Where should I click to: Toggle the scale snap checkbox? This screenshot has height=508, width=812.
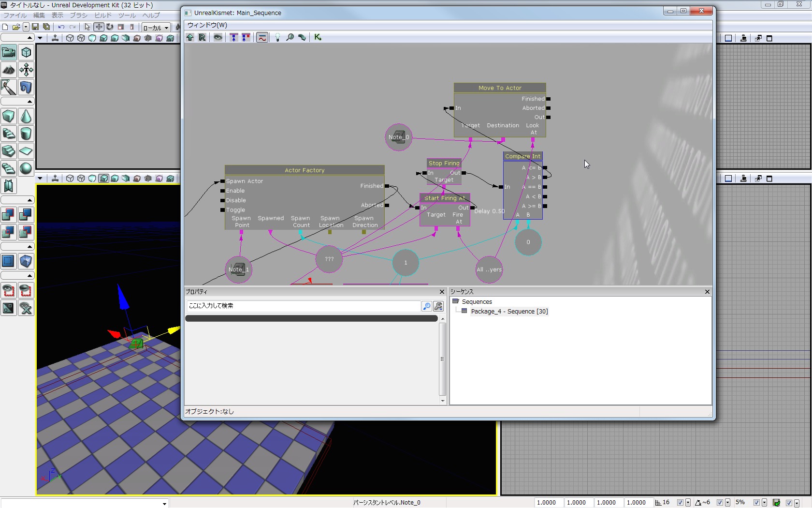(757, 503)
